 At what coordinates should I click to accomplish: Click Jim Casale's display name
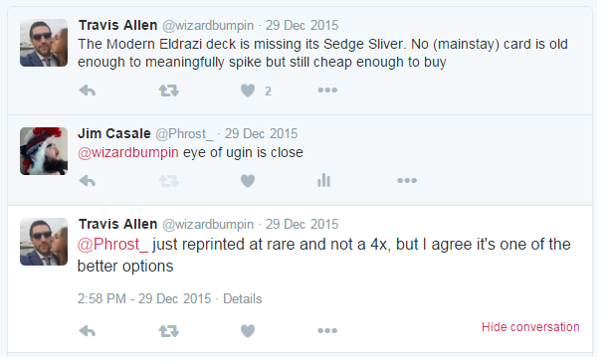coord(114,133)
